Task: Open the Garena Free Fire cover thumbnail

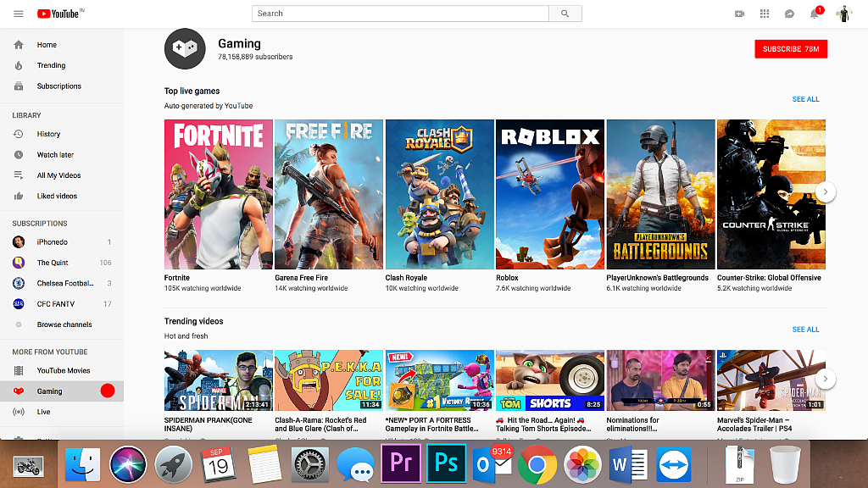Action: tap(329, 194)
